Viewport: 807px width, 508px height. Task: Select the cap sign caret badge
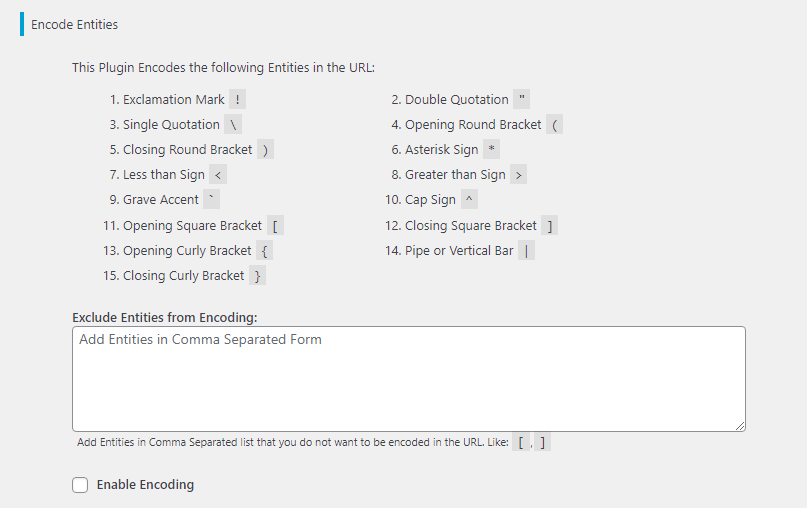[x=469, y=199]
